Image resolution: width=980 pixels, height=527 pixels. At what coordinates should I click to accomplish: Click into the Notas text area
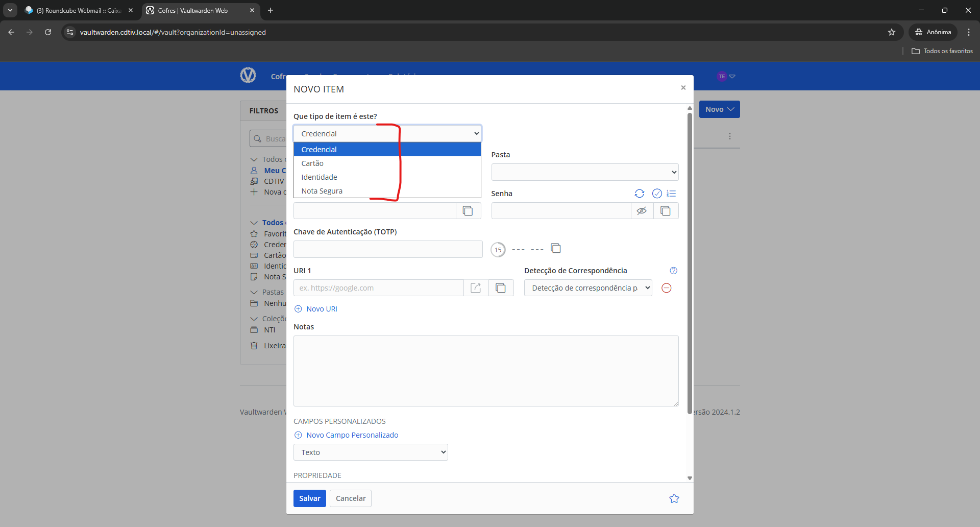pos(485,371)
